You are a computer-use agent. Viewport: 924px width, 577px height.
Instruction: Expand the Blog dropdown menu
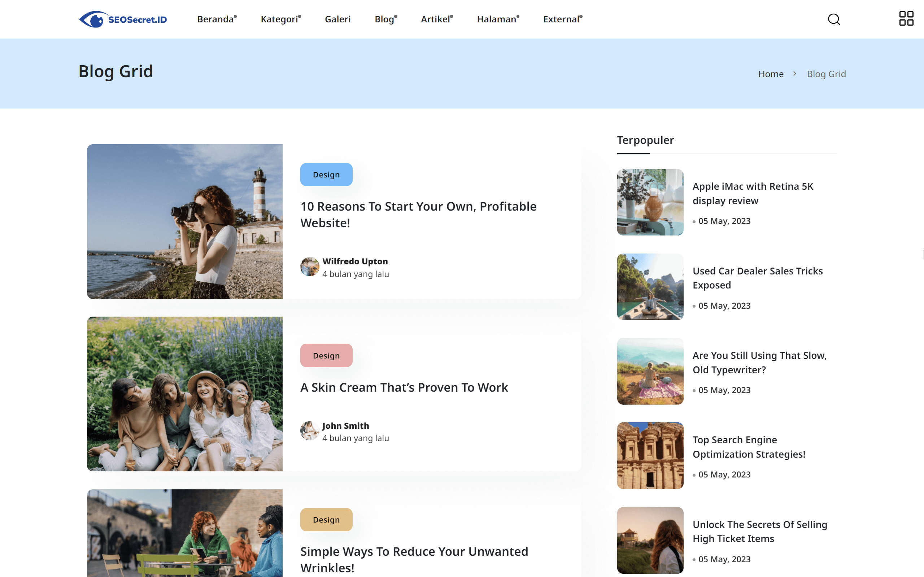click(x=384, y=19)
